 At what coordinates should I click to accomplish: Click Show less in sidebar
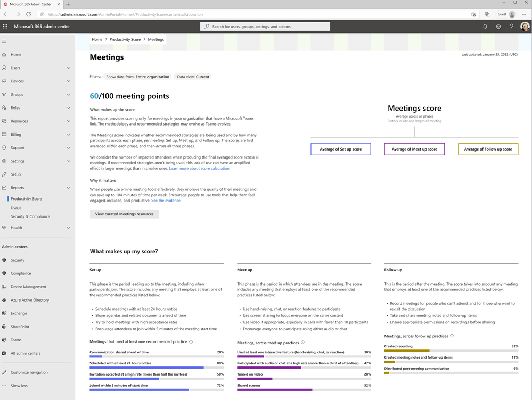[x=19, y=386]
